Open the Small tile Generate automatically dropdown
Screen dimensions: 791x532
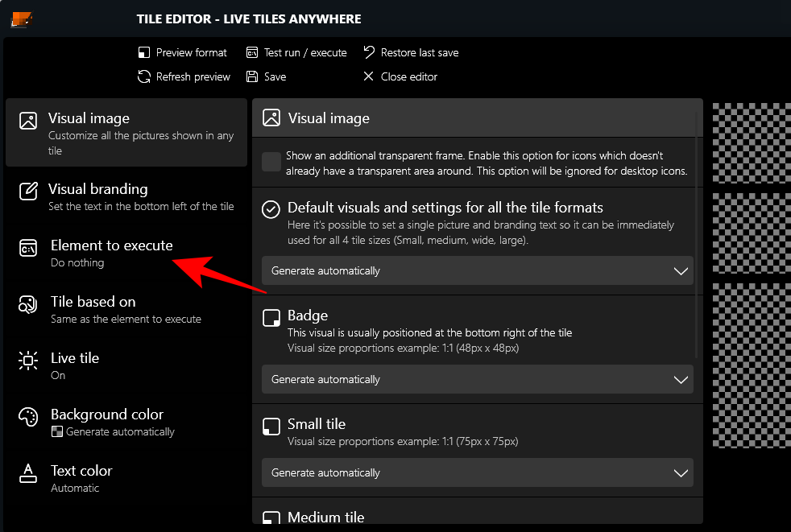coord(477,473)
